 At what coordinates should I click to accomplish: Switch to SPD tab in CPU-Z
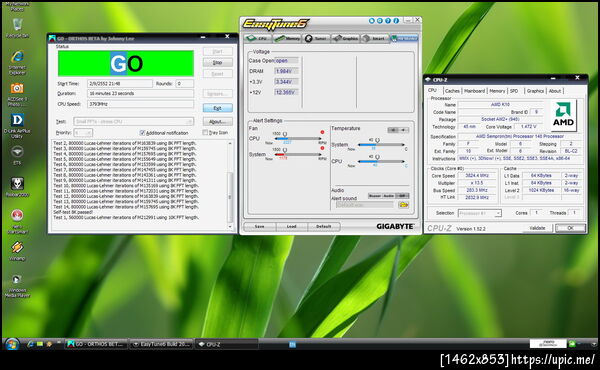point(514,91)
